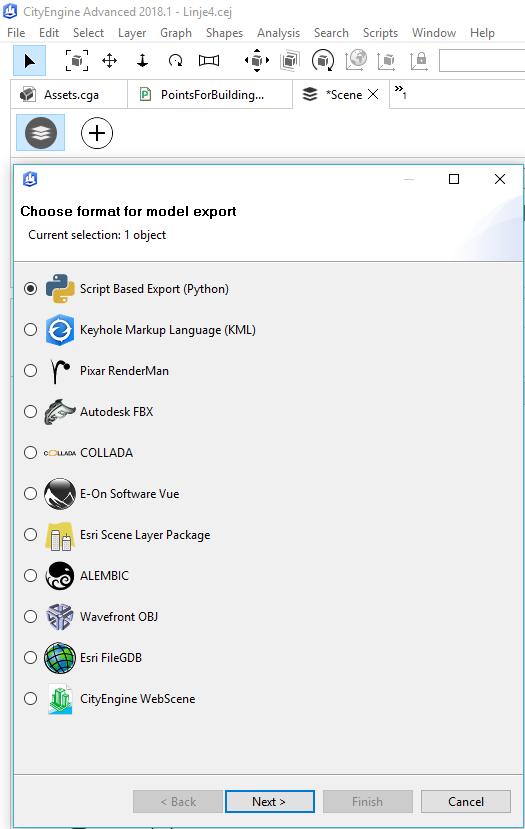
Task: Switch to the Assets.cga tab
Action: pos(69,95)
